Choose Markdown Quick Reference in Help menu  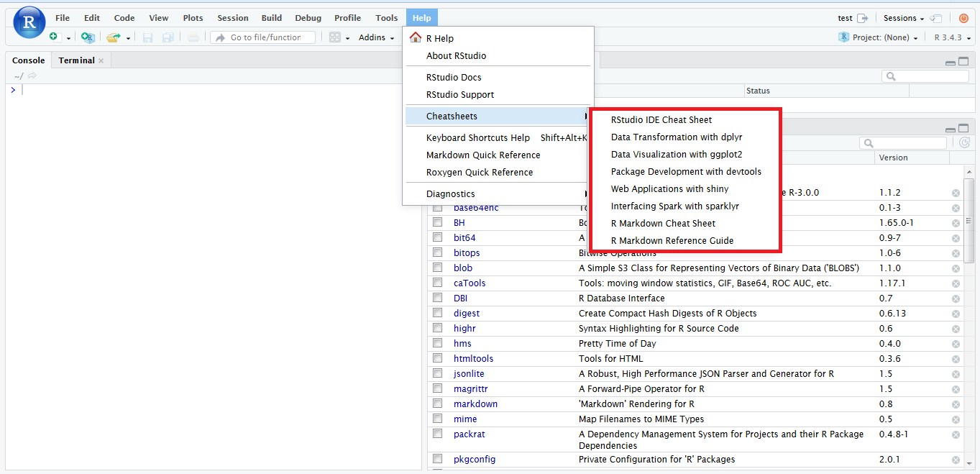482,155
